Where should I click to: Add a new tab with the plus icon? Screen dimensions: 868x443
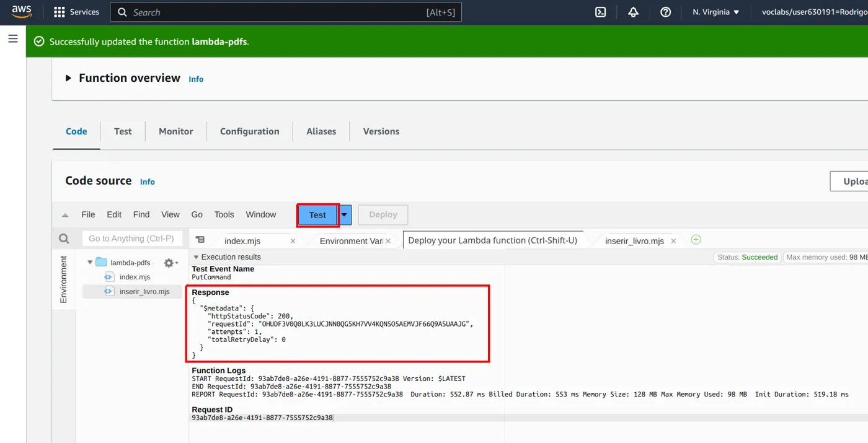pyautogui.click(x=696, y=240)
